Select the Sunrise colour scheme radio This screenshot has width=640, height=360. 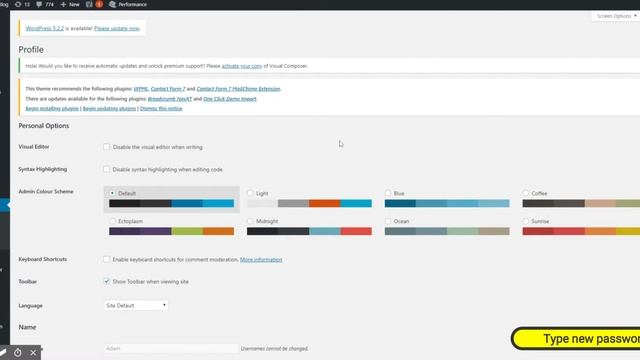tap(526, 221)
